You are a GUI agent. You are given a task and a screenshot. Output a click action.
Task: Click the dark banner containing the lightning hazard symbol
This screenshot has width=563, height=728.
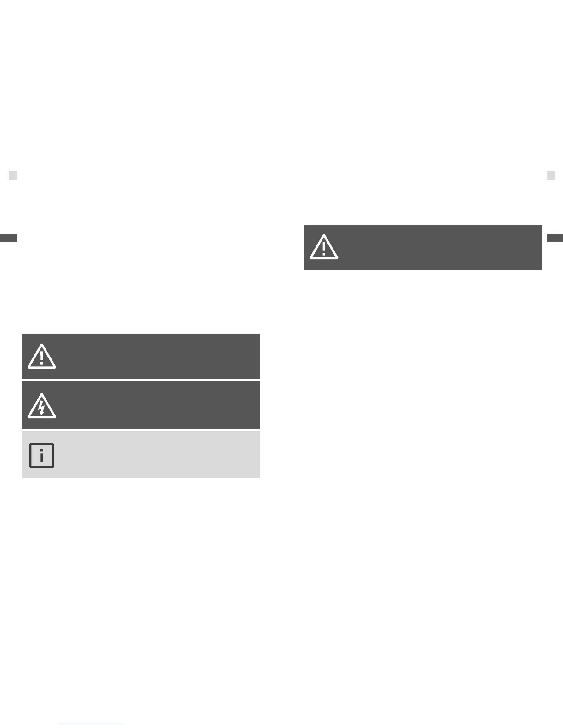[141, 405]
